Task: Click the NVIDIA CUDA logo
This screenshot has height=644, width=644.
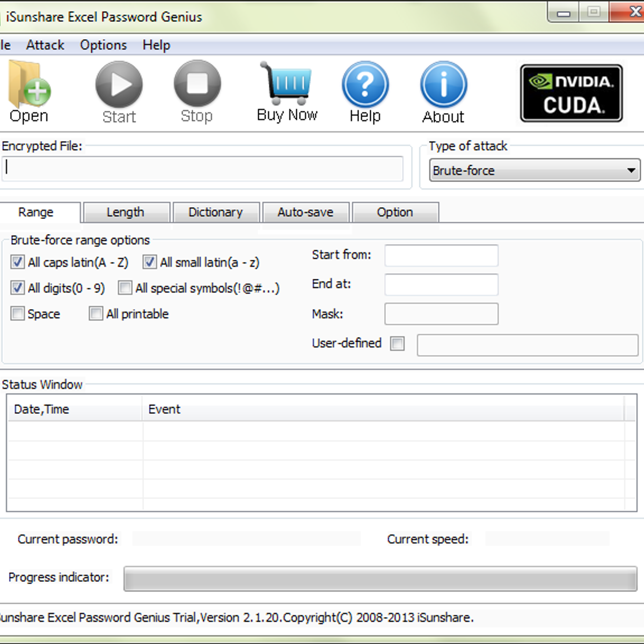Action: click(x=572, y=93)
